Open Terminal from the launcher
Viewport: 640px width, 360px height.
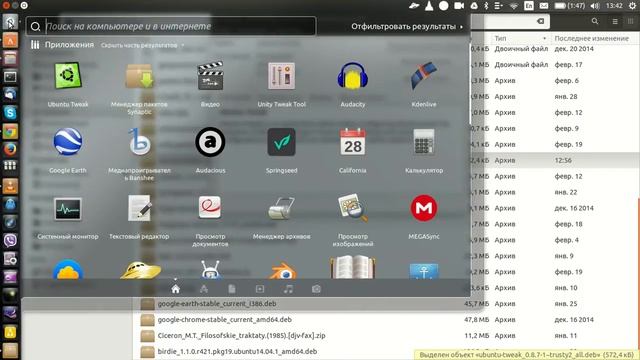coord(10,77)
